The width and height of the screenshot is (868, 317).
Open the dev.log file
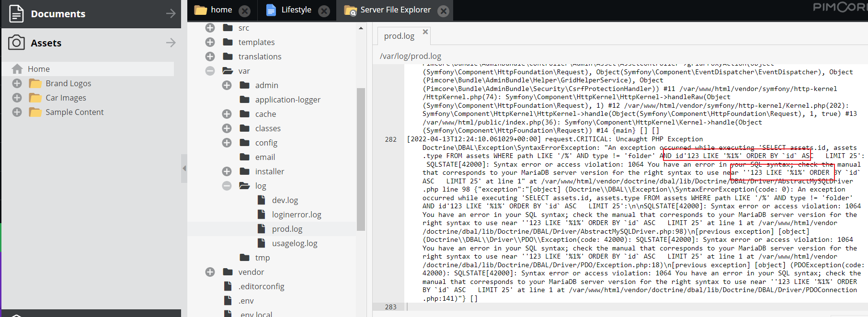pos(285,200)
